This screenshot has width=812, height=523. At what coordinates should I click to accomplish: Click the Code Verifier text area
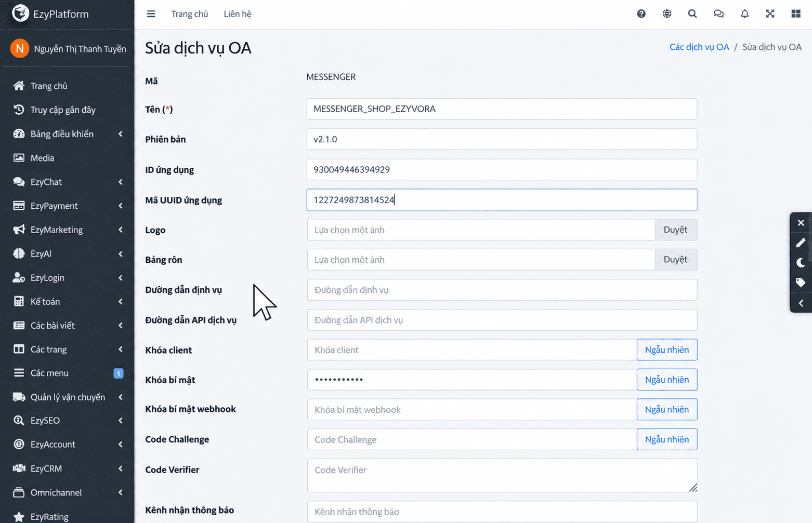click(x=502, y=475)
